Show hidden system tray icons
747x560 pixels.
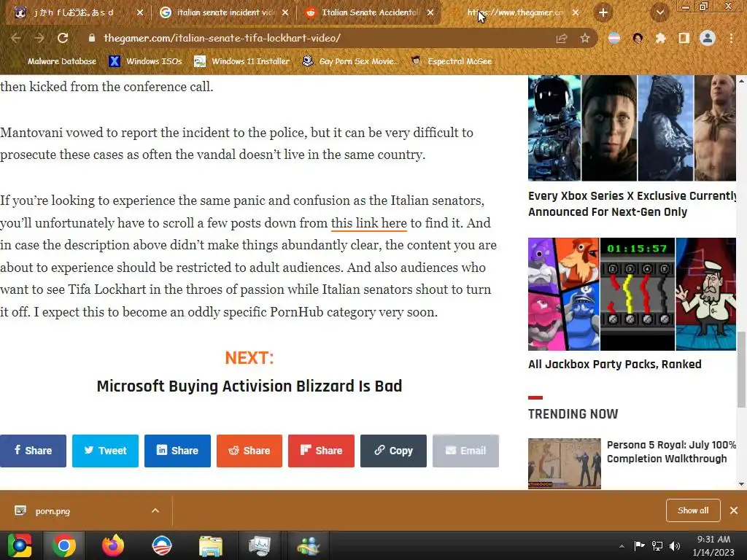pos(622,546)
